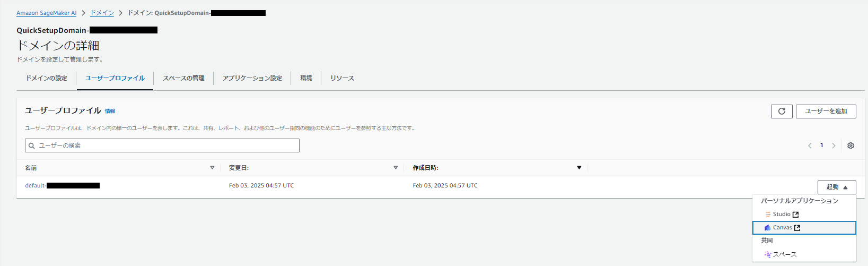868x266 pixels.
Task: Click the Canvas app icon in dropdown
Action: coord(767,228)
